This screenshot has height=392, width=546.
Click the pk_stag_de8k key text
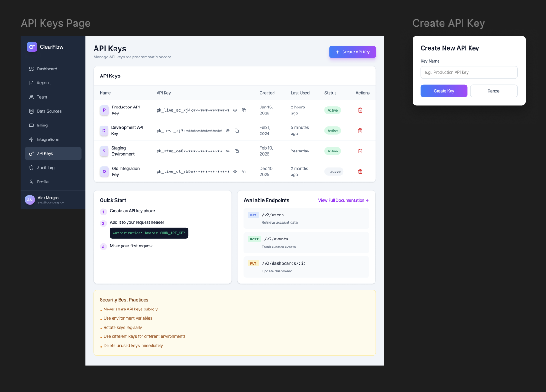click(x=189, y=151)
